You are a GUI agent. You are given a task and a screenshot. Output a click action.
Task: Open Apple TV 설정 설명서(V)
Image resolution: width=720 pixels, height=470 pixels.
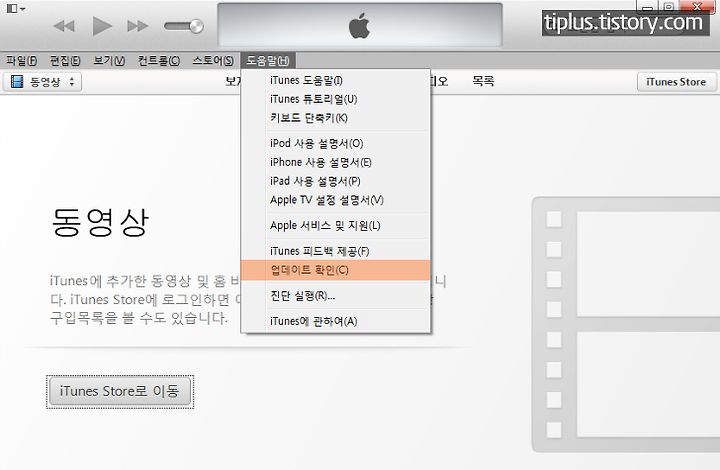(x=336, y=200)
